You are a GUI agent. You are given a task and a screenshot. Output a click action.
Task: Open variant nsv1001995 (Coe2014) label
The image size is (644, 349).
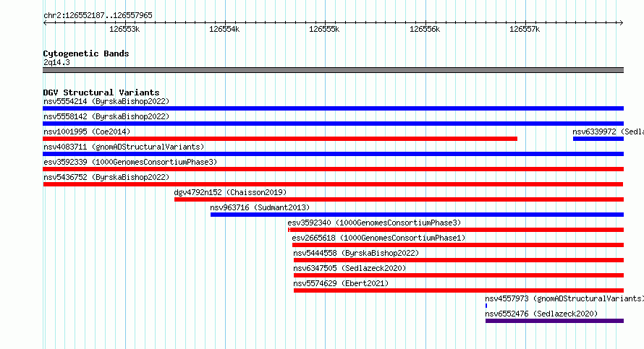pos(87,132)
